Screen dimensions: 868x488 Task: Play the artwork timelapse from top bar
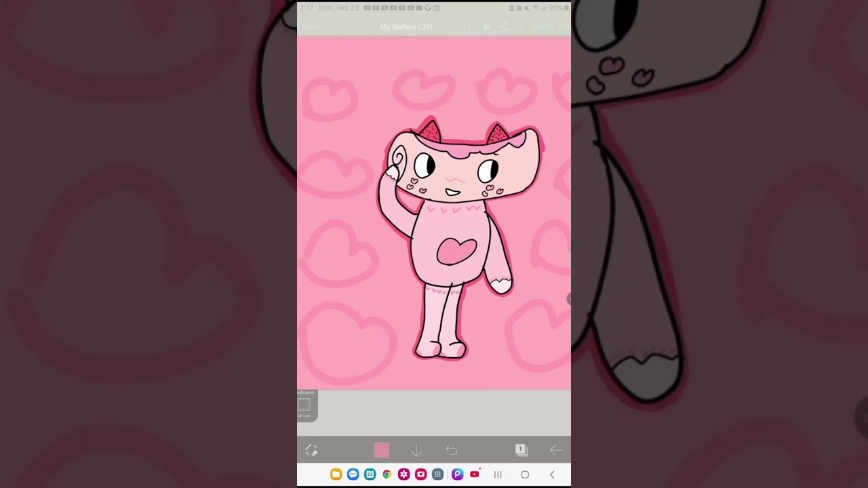486,27
